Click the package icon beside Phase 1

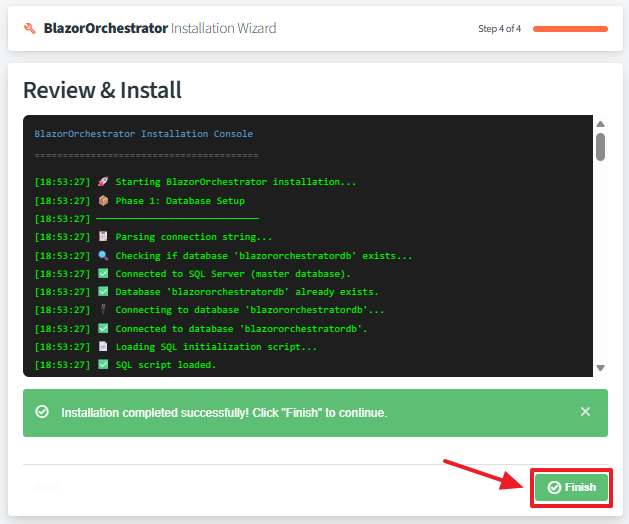coord(102,201)
